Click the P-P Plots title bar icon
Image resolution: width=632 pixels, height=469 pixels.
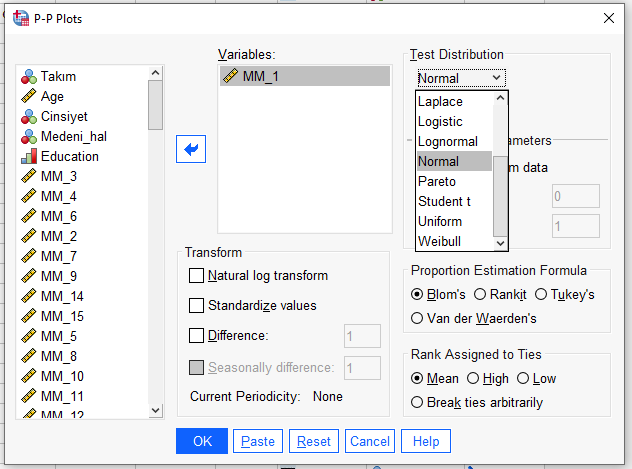pos(20,16)
